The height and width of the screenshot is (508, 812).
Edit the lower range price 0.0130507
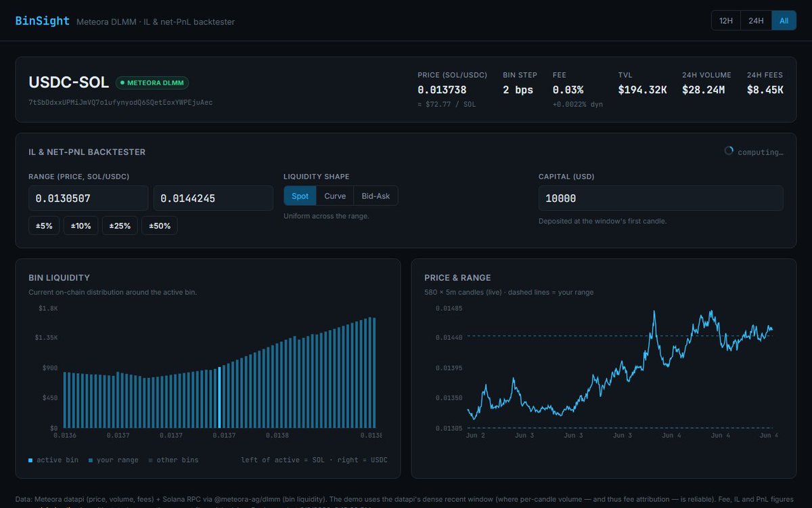pyautogui.click(x=88, y=198)
